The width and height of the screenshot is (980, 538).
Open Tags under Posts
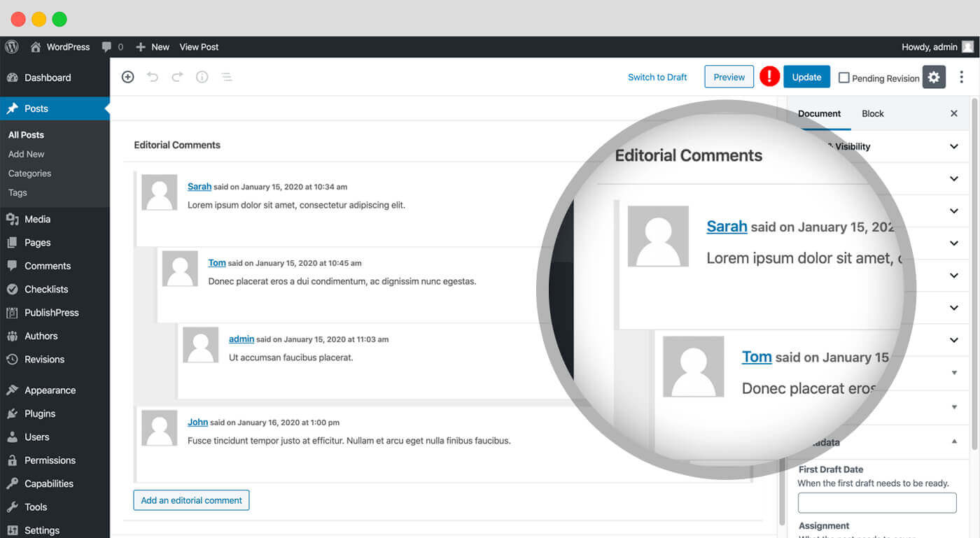17,192
